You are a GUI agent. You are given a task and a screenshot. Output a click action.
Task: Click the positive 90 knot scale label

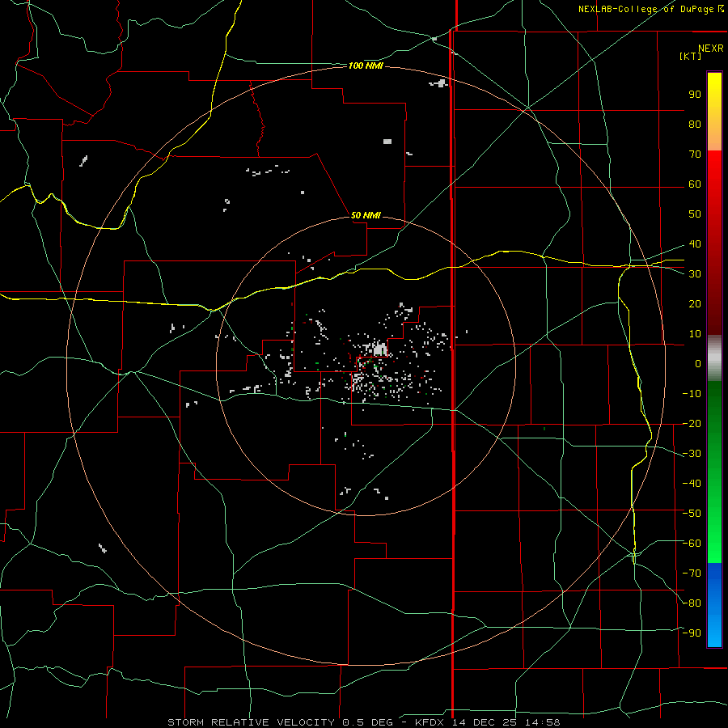(695, 95)
